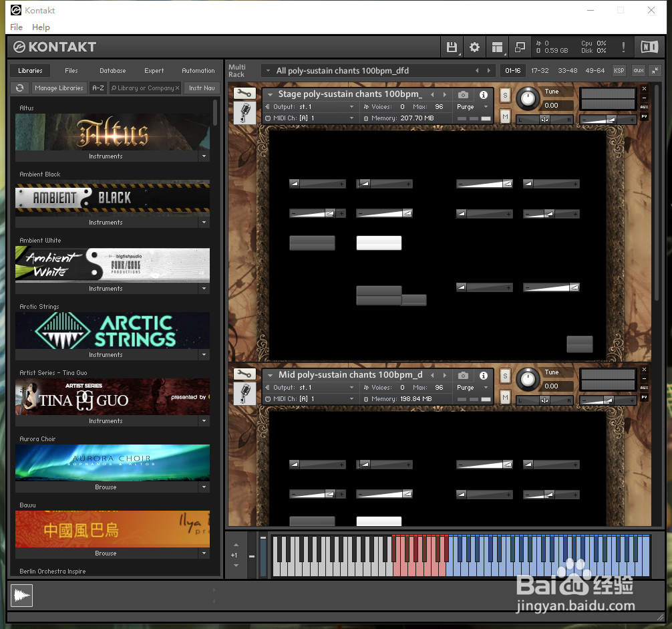
Task: Select previous multi with left arrow
Action: coord(477,71)
